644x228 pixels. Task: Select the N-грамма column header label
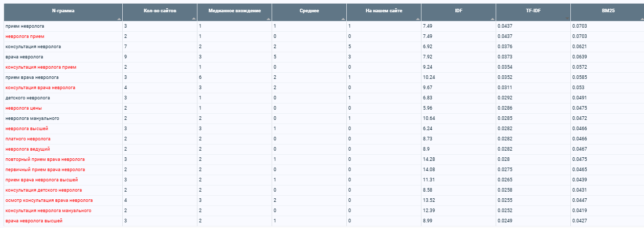(x=63, y=10)
